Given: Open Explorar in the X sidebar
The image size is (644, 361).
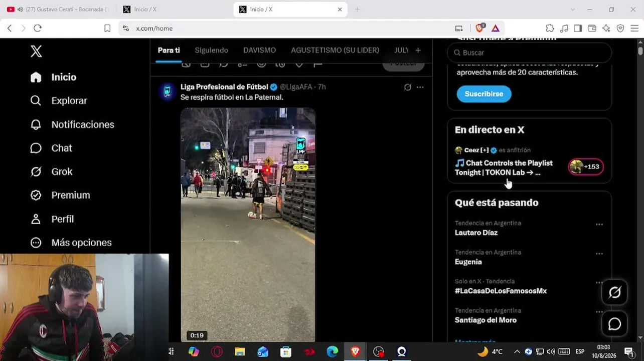Looking at the screenshot, I should [58, 101].
